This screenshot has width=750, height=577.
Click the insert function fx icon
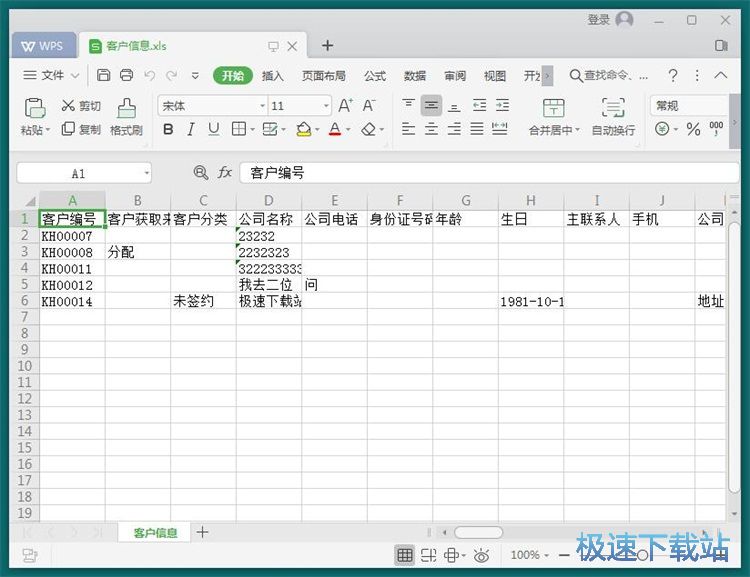pyautogui.click(x=225, y=172)
